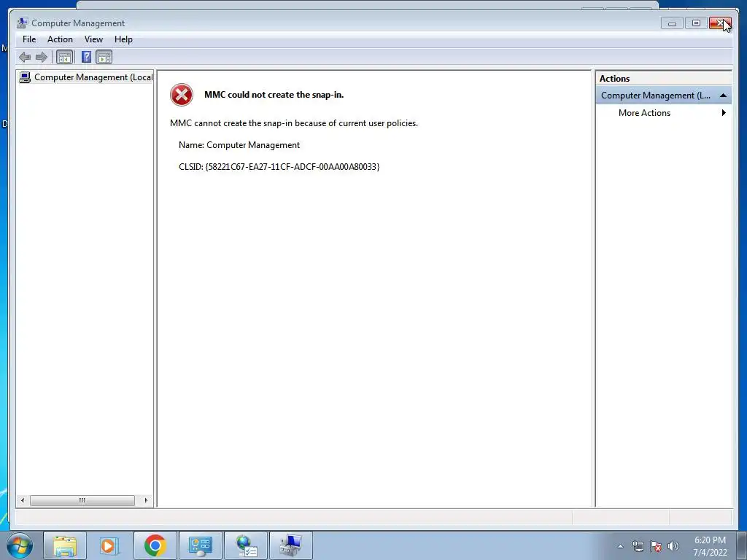Open the Action Center flag icon
This screenshot has width=747, height=560.
point(656,547)
